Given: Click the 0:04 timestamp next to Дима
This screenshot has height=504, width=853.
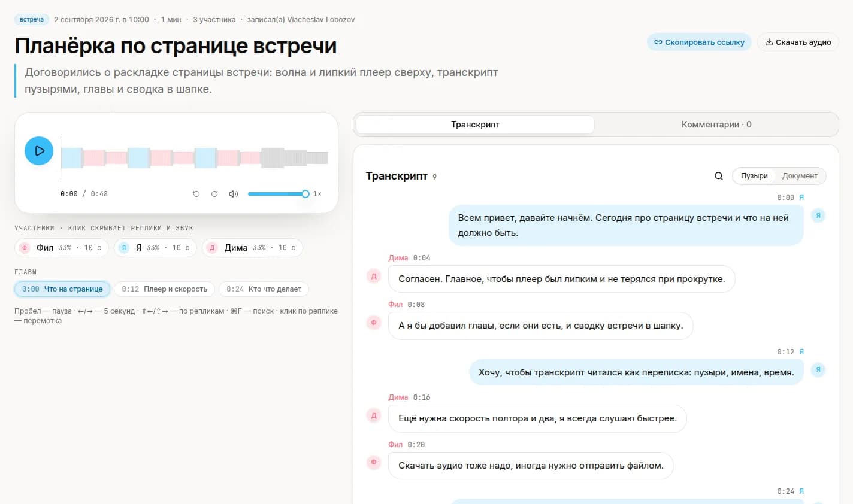Looking at the screenshot, I should [422, 258].
